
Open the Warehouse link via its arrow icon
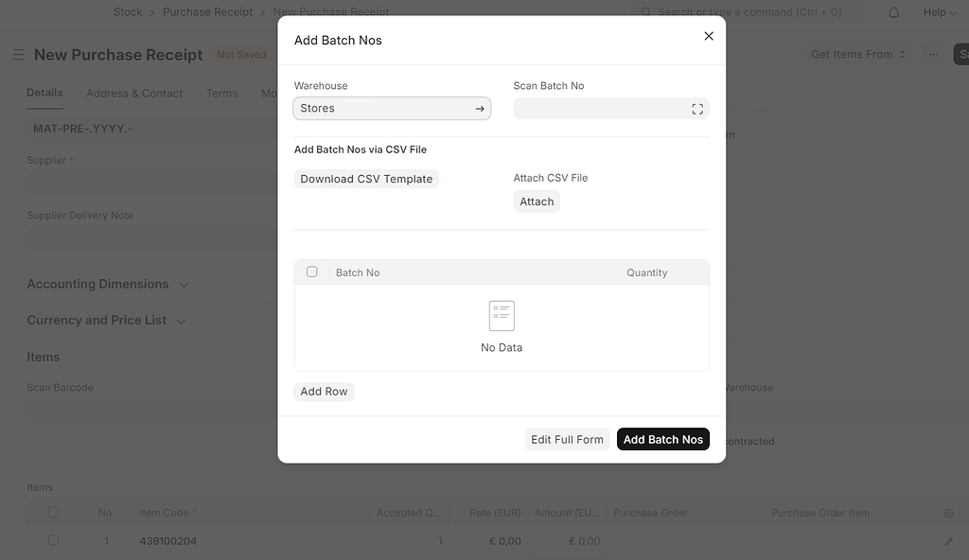[x=480, y=108]
